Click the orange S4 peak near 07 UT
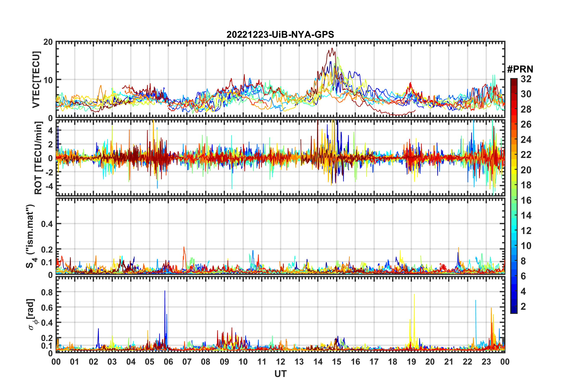This screenshot has width=561, height=392. pos(184,248)
